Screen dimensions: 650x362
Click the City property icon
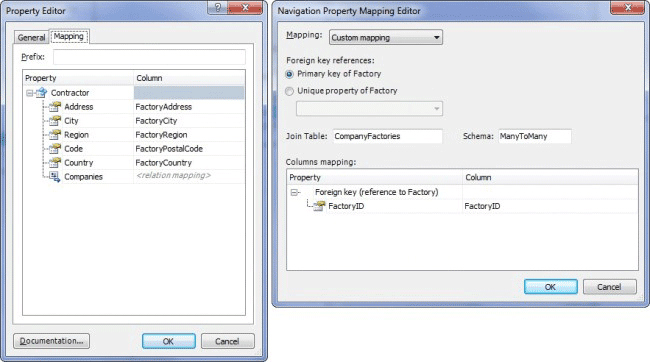55,121
